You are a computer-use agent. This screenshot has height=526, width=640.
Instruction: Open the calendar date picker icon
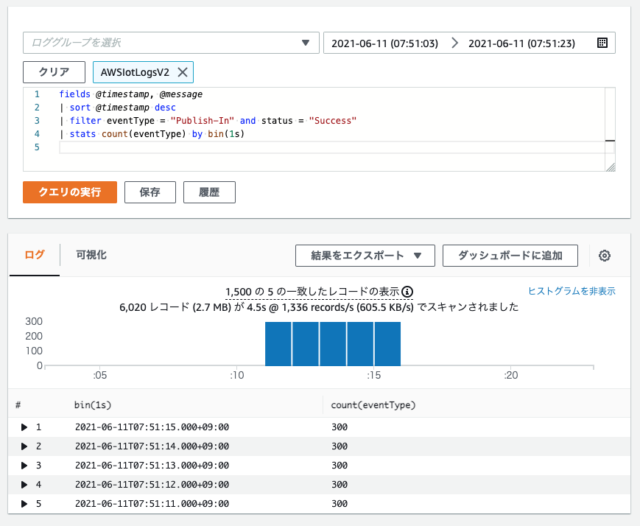[x=602, y=43]
